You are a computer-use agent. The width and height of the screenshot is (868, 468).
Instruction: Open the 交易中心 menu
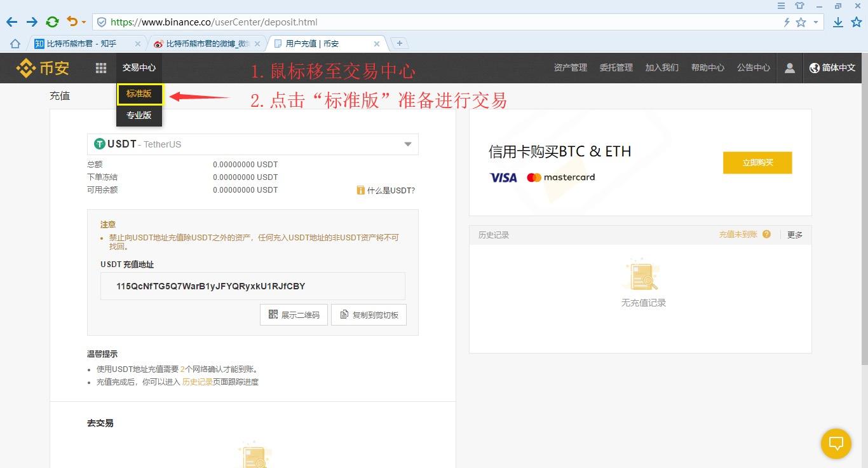pos(139,67)
